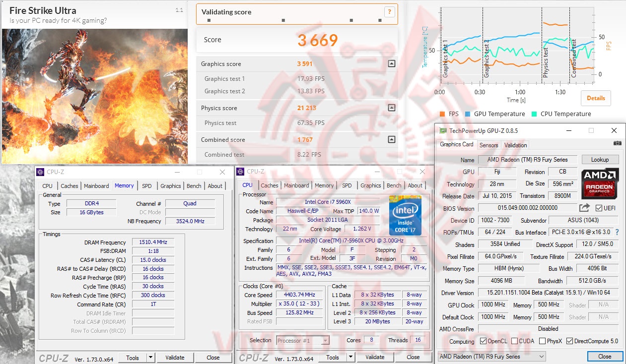Click the GPU-Z title bar app icon
626x364 pixels.
coord(443,130)
